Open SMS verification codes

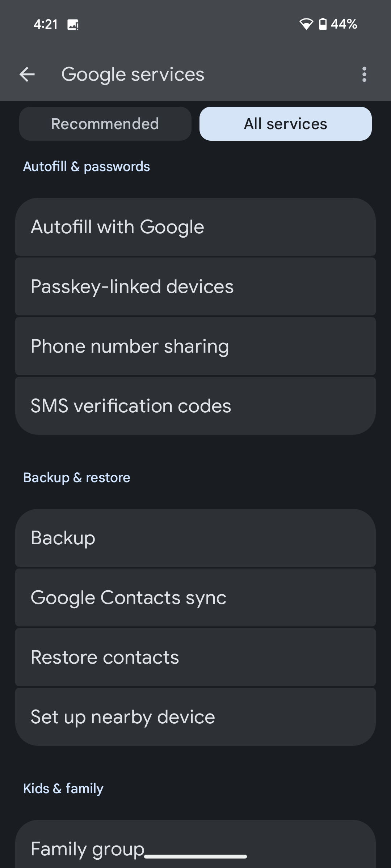click(x=195, y=406)
